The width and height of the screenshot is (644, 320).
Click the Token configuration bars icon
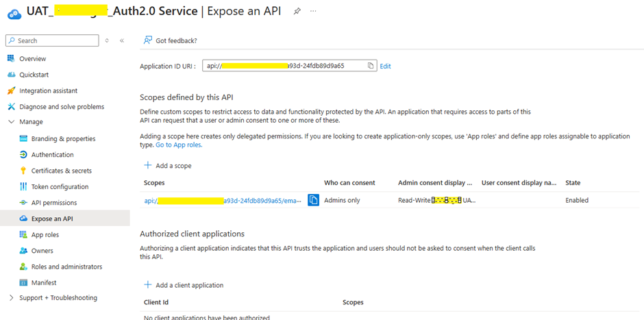23,187
